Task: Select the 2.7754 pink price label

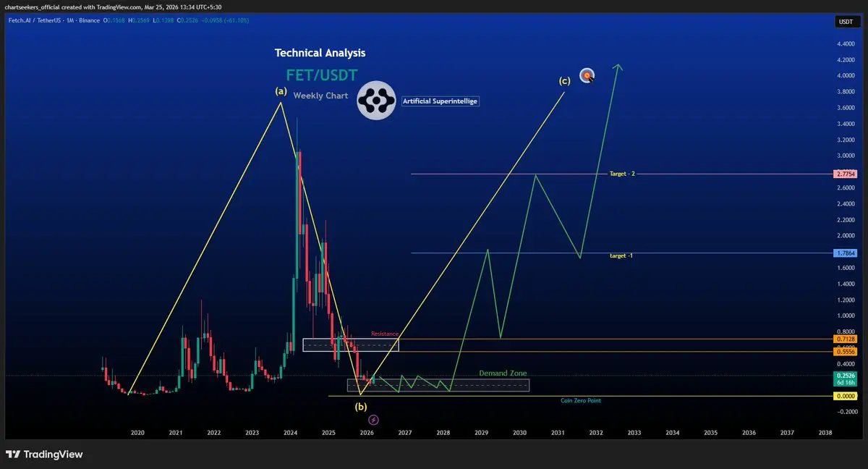Action: coord(845,174)
